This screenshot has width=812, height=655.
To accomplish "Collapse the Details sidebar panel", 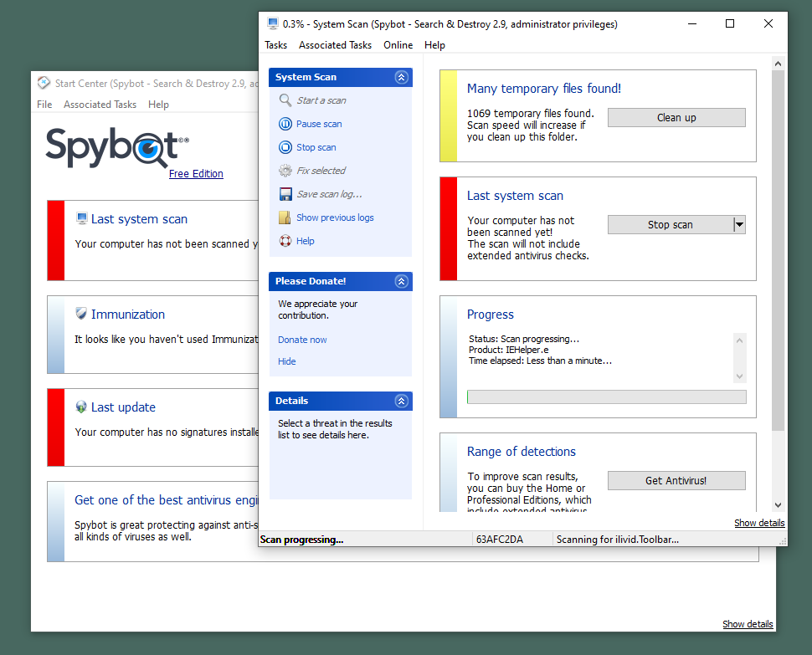I will pos(401,401).
